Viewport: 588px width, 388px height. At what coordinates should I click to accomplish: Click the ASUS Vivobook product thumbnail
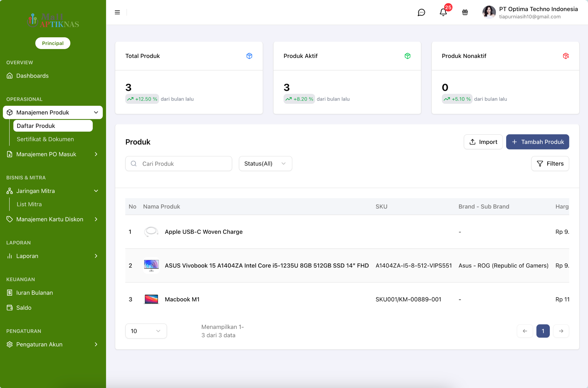tap(151, 265)
